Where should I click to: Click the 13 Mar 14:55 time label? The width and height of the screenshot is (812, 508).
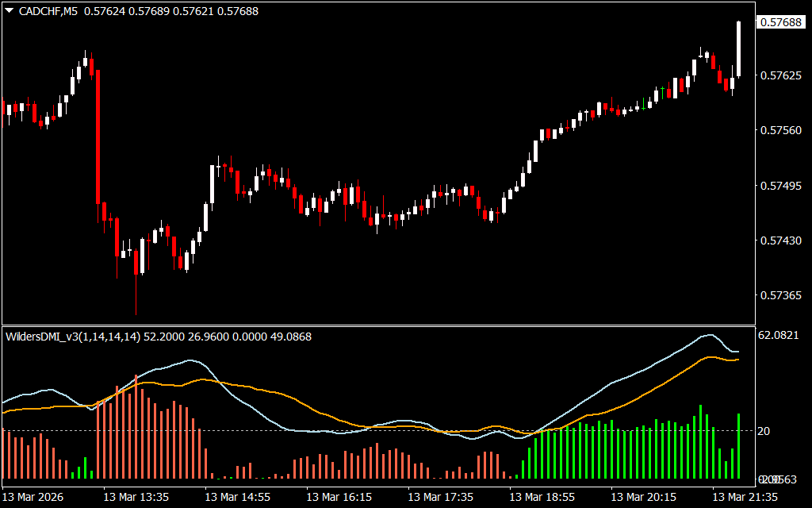[239, 497]
